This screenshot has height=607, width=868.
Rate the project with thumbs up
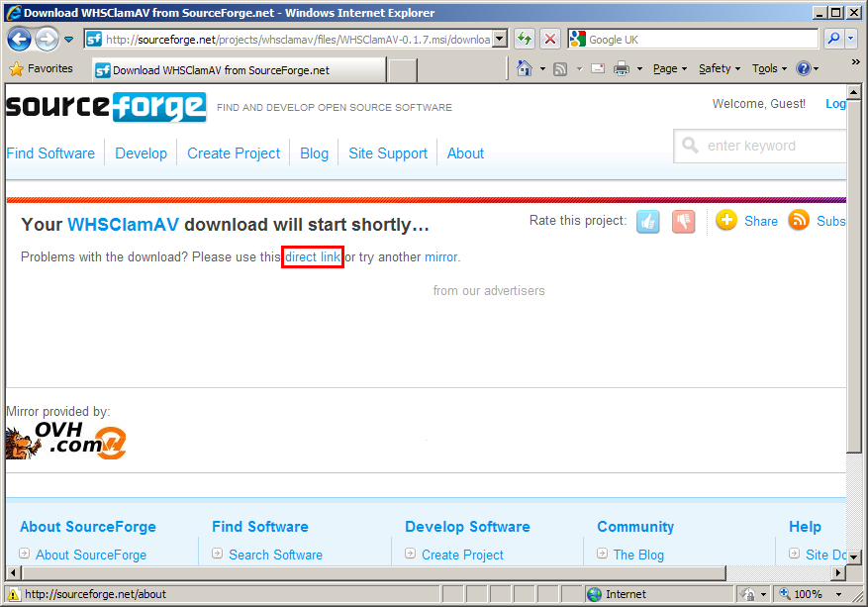pos(648,221)
